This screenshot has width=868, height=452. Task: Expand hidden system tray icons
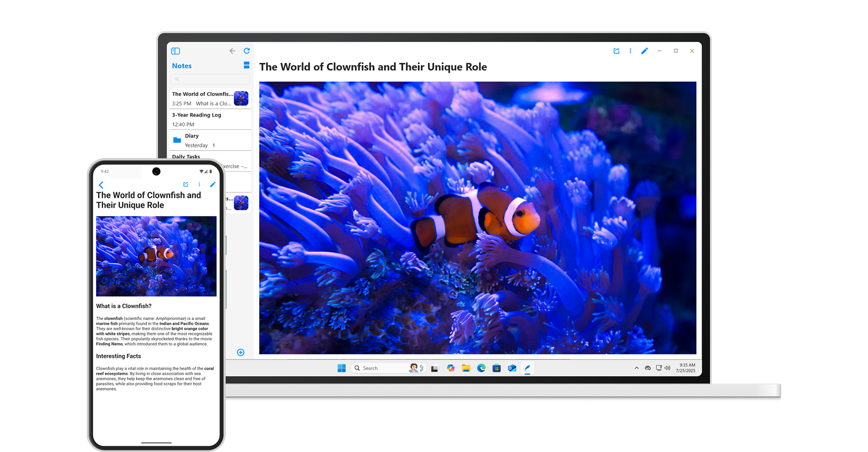click(x=636, y=368)
